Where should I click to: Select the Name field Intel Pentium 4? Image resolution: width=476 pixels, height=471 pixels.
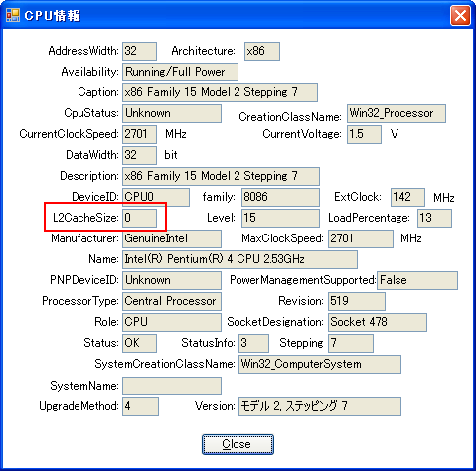coord(239,259)
